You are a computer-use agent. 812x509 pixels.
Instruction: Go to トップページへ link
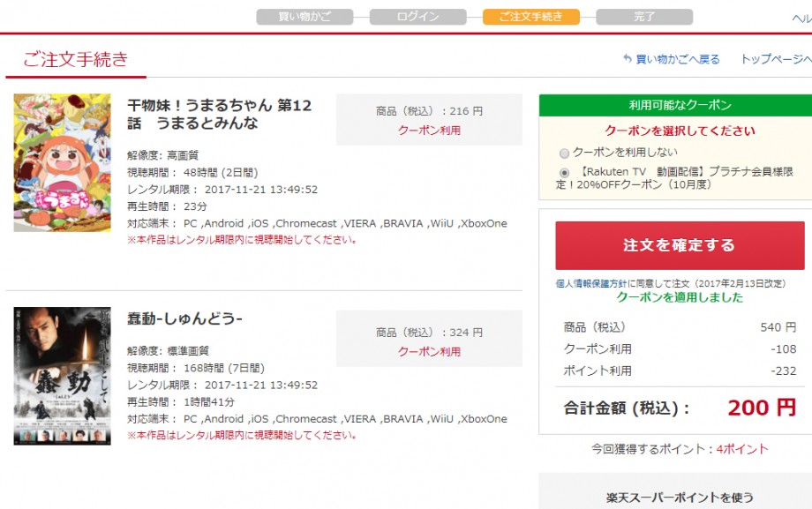(775, 59)
